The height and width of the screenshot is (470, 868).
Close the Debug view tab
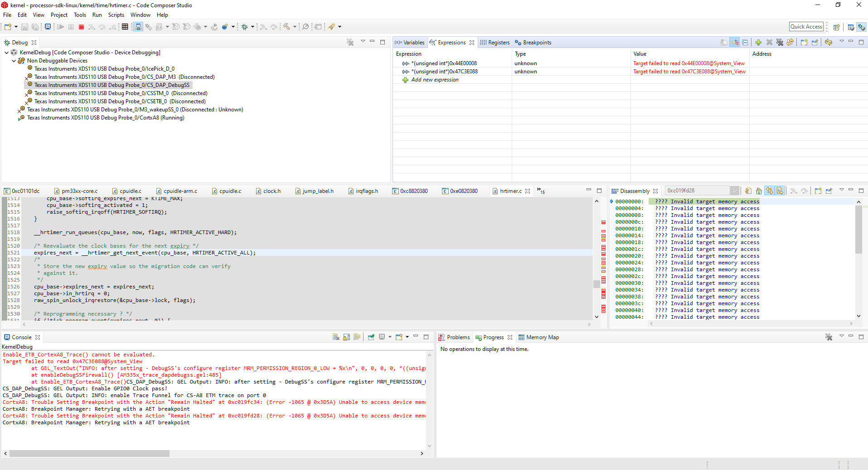pos(34,43)
